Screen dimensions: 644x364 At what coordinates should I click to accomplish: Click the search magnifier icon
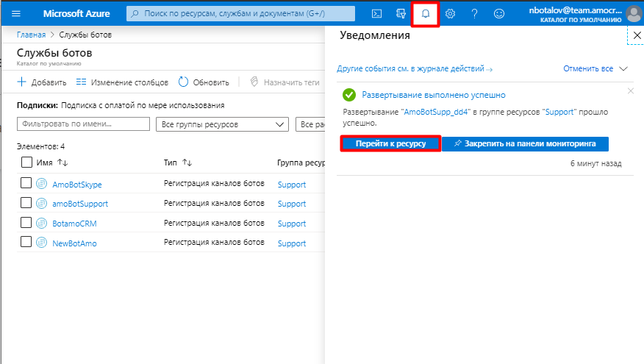click(135, 13)
